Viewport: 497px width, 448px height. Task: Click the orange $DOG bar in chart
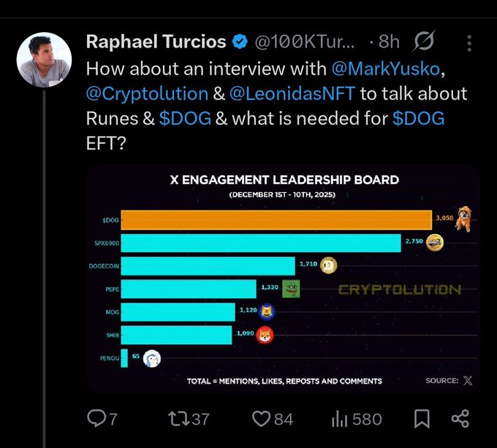coord(276,219)
